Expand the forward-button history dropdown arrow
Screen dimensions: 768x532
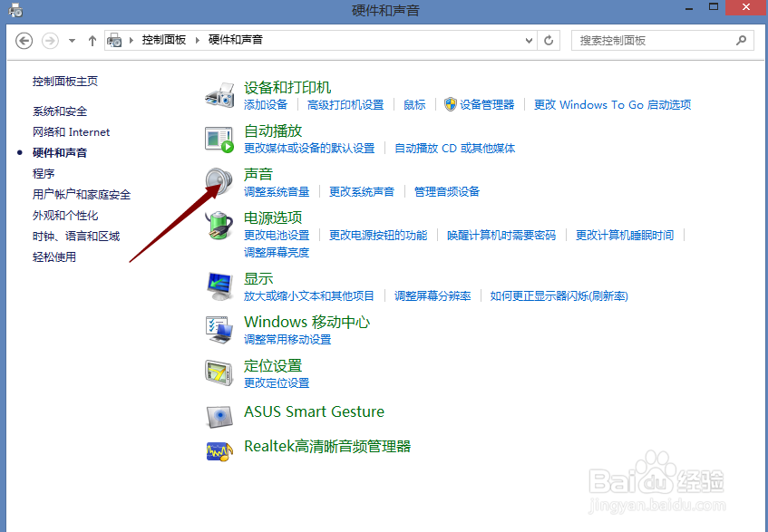click(x=71, y=40)
